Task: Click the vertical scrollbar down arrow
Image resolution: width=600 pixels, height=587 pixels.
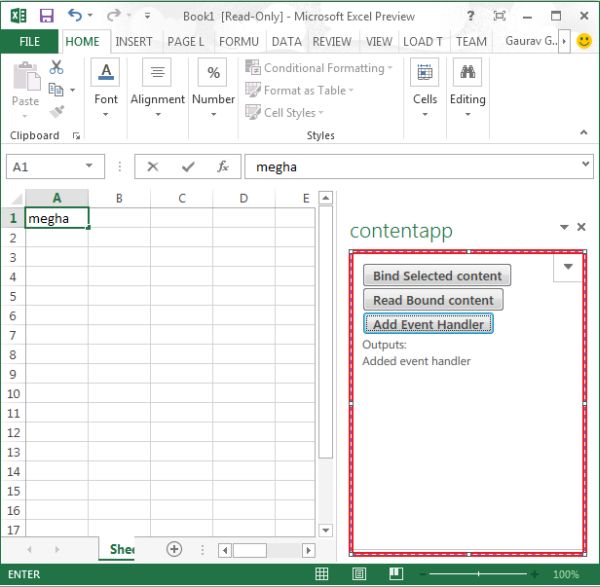Action: tap(326, 530)
